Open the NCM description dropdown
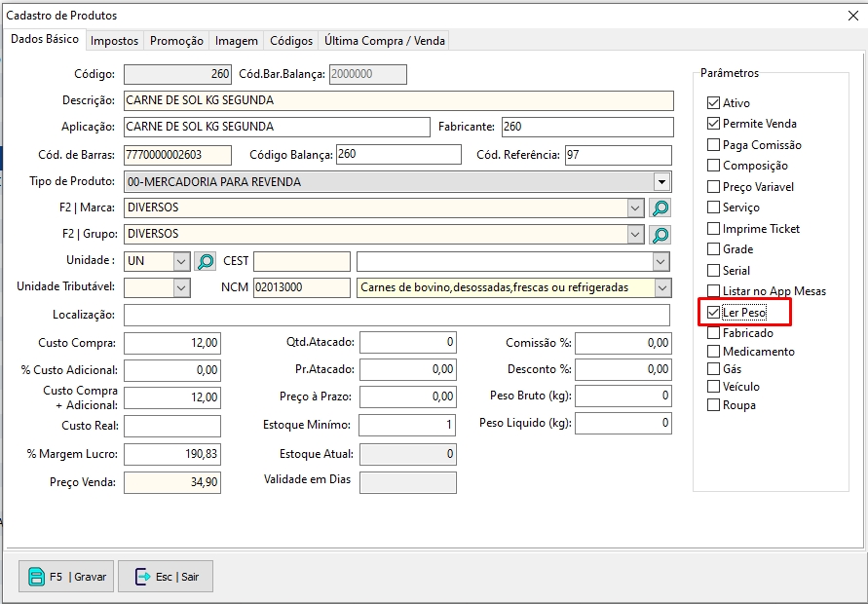This screenshot has height=604, width=868. pos(662,287)
